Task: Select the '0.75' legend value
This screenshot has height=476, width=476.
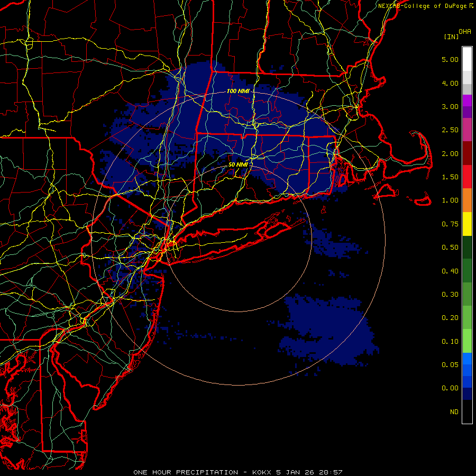Action: point(450,224)
